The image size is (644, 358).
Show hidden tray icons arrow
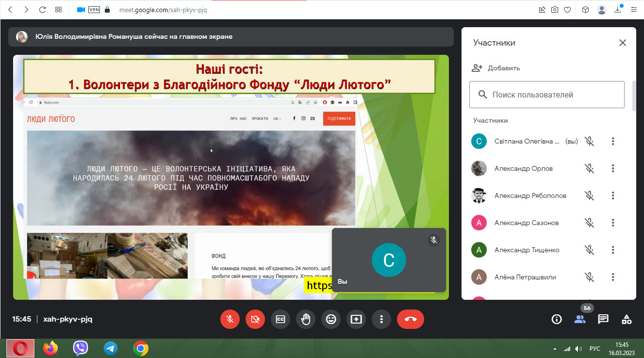pos(555,349)
